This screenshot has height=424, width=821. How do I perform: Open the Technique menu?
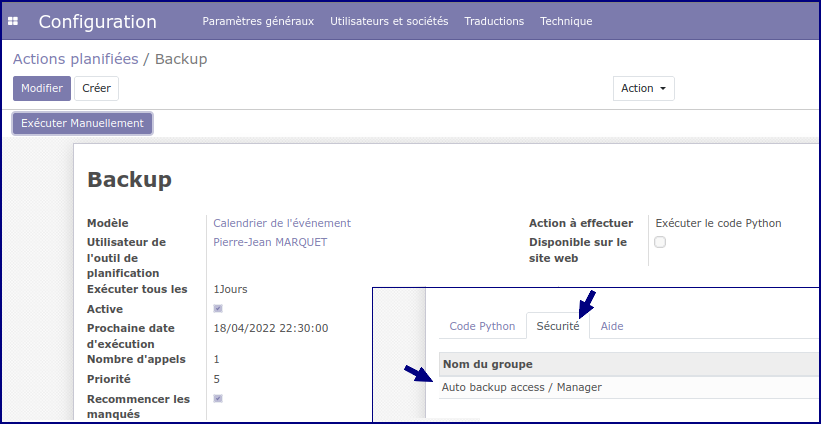pos(566,21)
